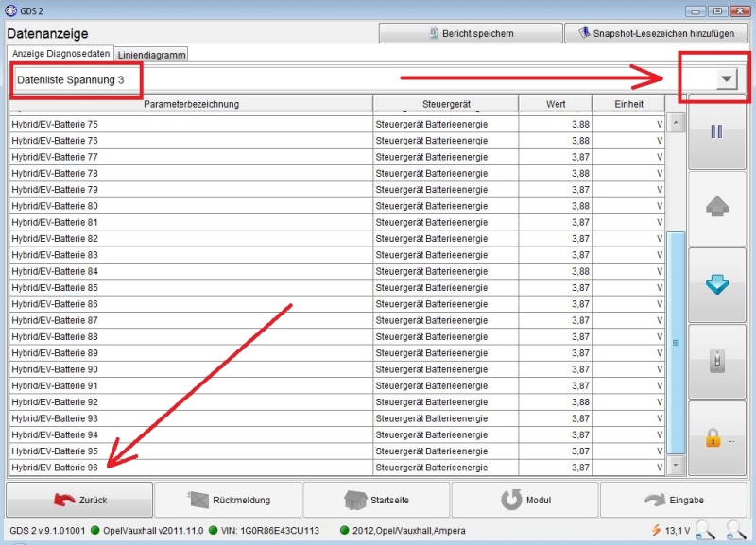Click the last magnifier icon in status bar
The width and height of the screenshot is (756, 545).
tap(736, 531)
